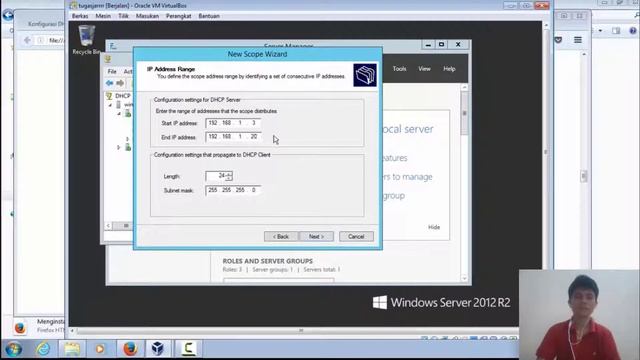
Task: Click the Firefox Pocket icon
Action: (x=558, y=40)
